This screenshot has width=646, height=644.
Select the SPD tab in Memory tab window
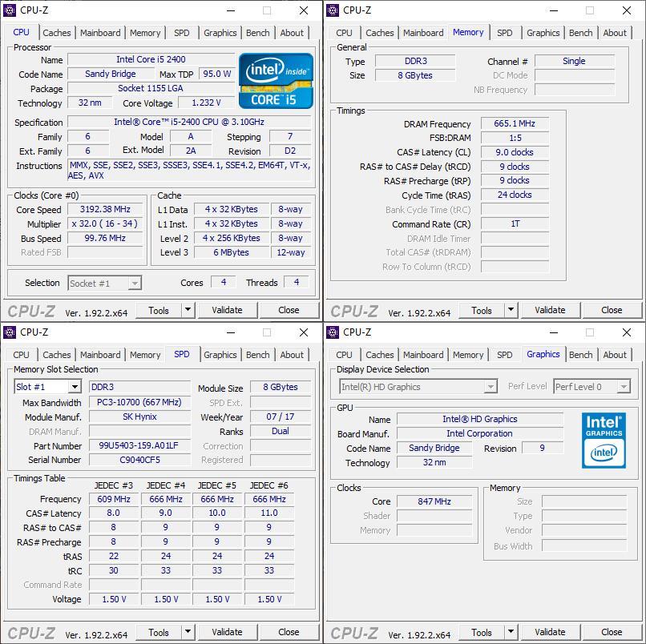coord(504,33)
